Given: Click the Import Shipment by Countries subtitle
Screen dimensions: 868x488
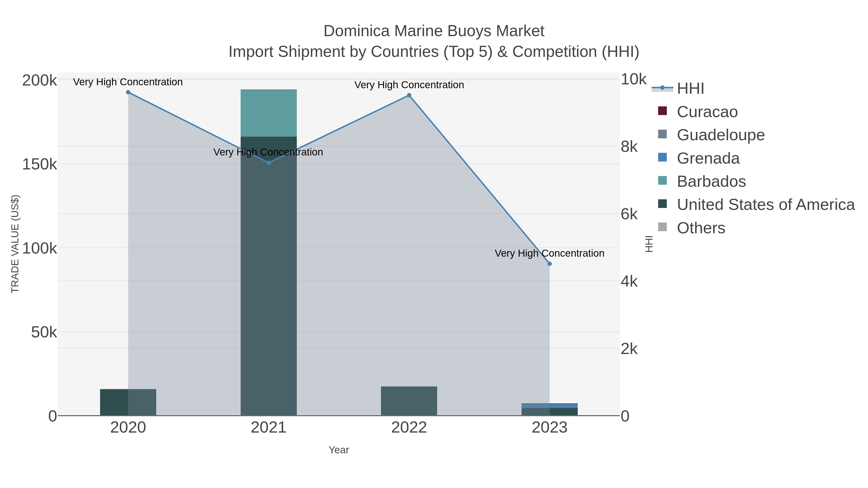Looking at the screenshot, I should point(434,52).
